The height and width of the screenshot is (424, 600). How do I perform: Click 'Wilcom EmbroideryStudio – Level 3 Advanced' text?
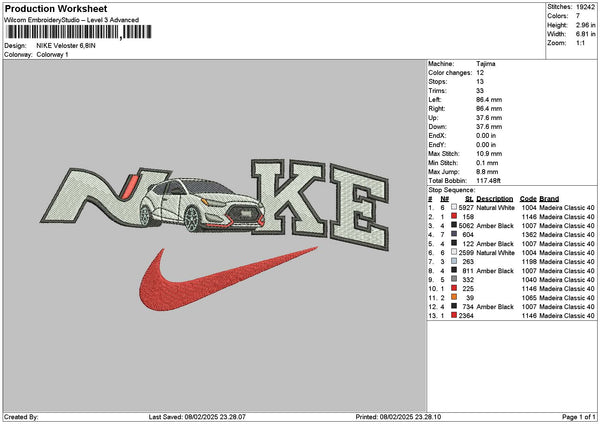(72, 20)
